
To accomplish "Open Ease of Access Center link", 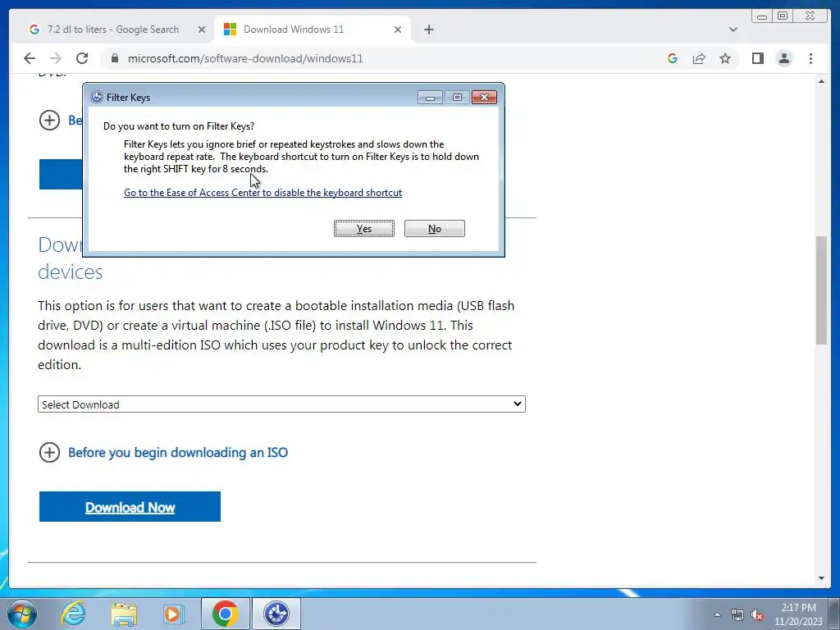I will 262,193.
